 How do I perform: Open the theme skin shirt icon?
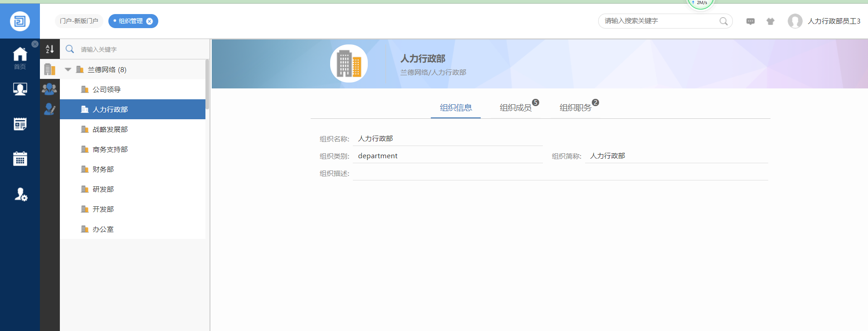[770, 21]
